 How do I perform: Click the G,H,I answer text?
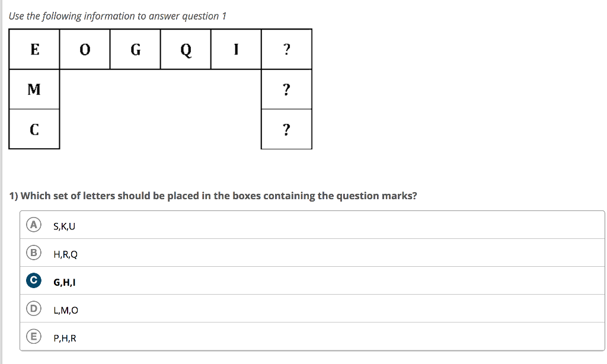point(63,282)
